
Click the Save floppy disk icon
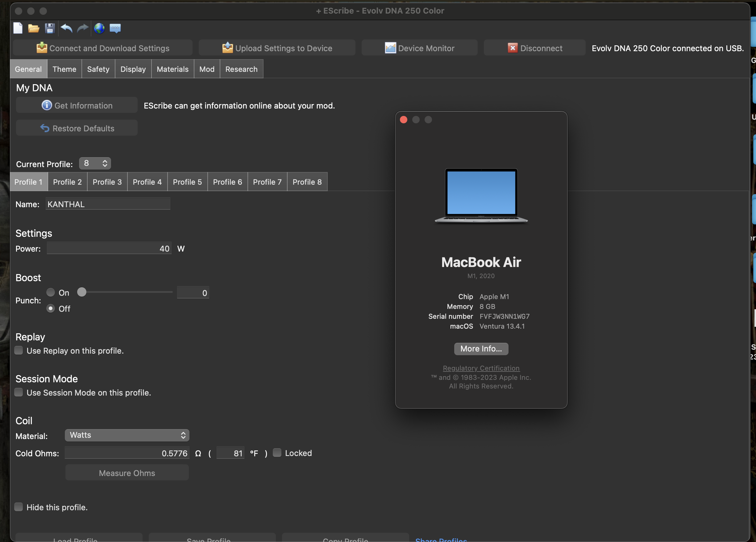coord(50,28)
